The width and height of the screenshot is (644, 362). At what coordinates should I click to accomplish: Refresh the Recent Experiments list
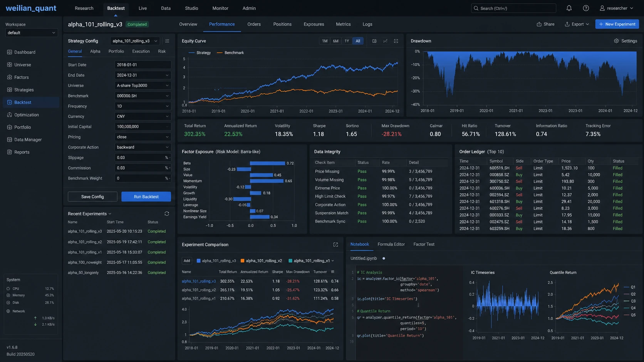[167, 214]
